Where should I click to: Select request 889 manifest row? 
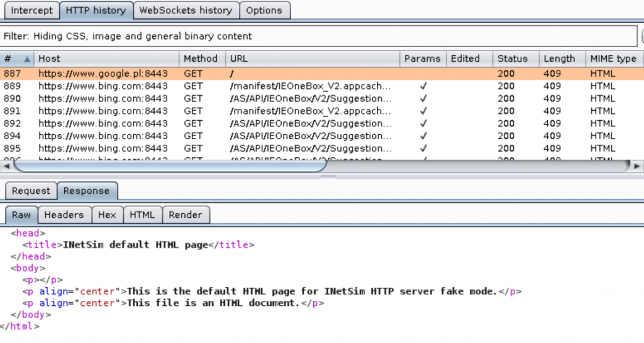point(311,86)
